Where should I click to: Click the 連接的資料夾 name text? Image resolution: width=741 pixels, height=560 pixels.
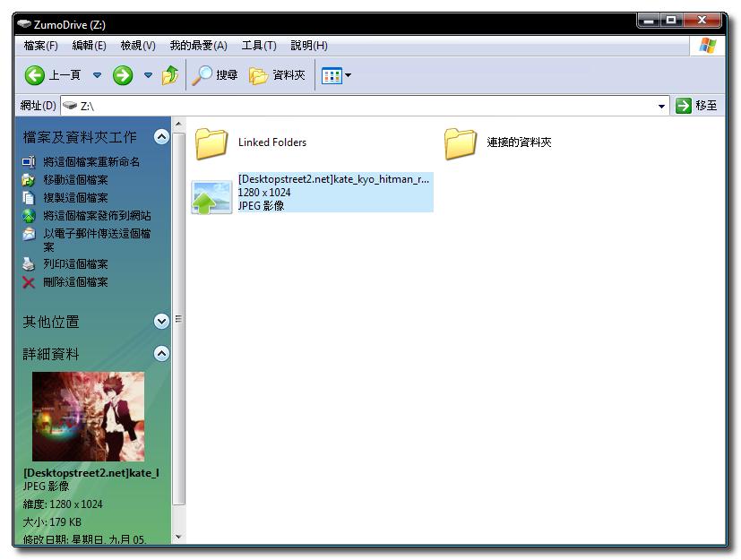pyautogui.click(x=519, y=142)
